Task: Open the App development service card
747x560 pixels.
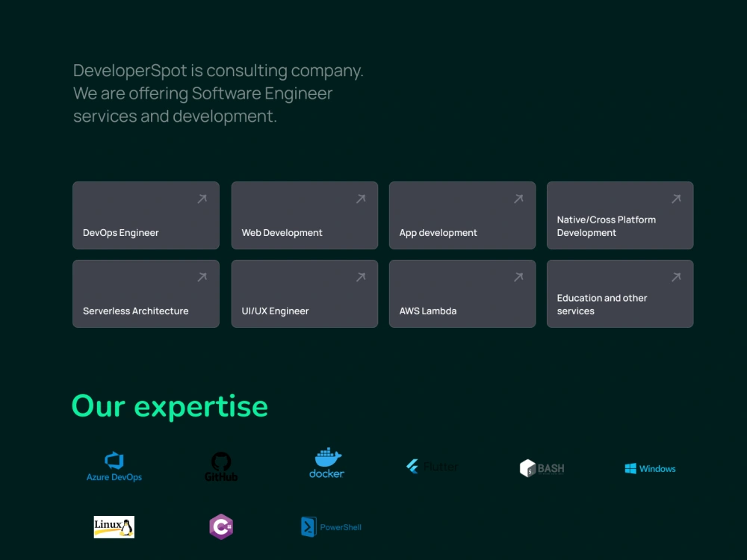Action: (462, 215)
